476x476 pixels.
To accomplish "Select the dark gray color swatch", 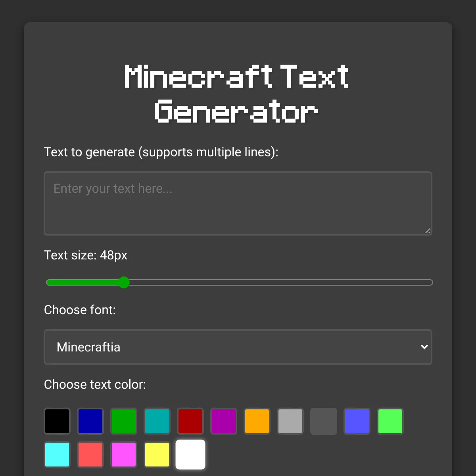I will [324, 421].
